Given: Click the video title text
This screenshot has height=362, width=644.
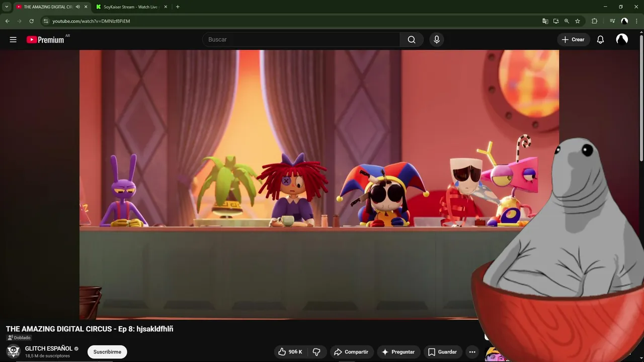Looking at the screenshot, I should [90, 329].
